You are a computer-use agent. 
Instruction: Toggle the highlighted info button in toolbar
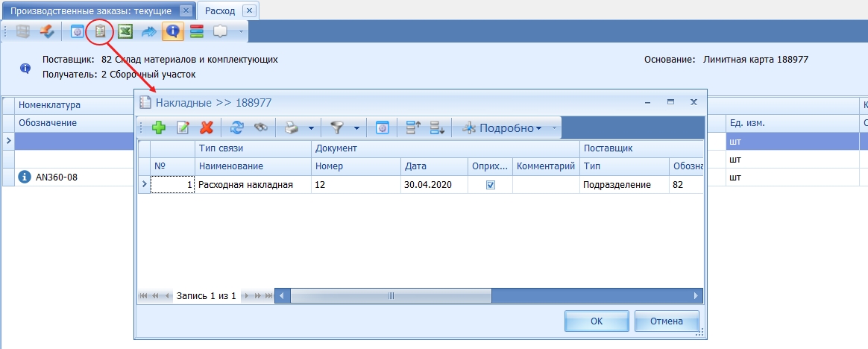173,31
